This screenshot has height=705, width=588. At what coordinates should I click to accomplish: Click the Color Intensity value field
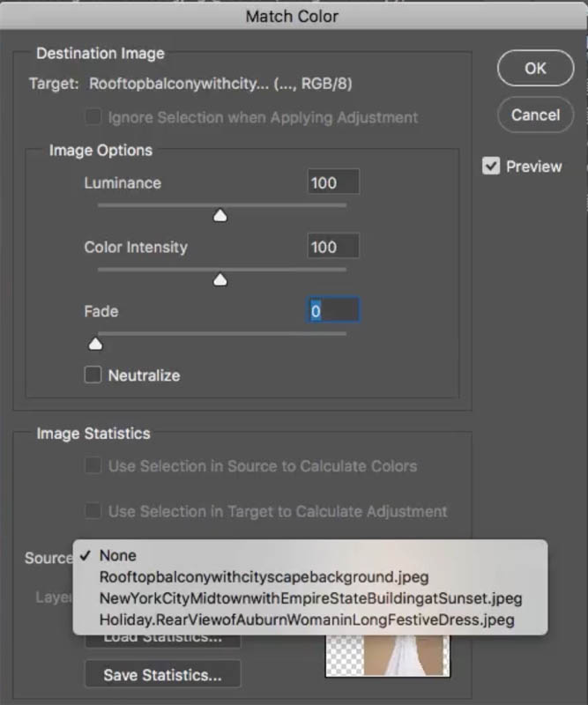(x=333, y=246)
